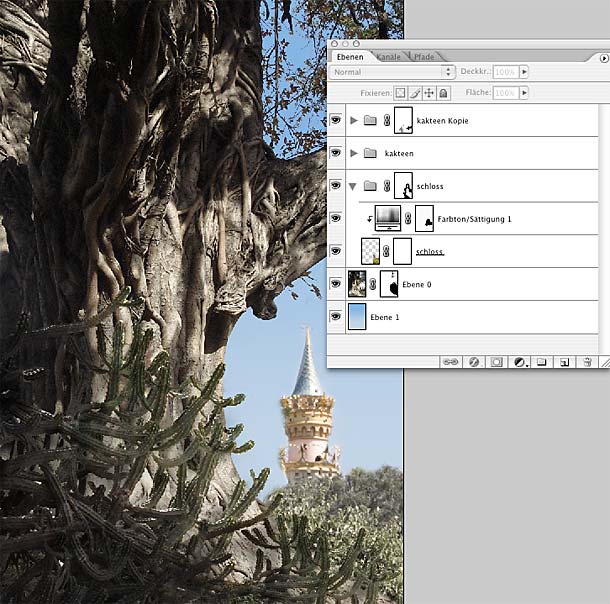Toggle lock transparent pixels icon
Image resolution: width=610 pixels, height=604 pixels.
pos(400,93)
